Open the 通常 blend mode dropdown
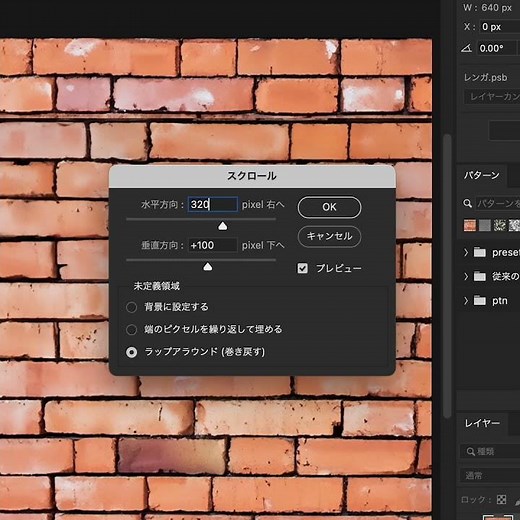The image size is (520, 520). point(490,475)
